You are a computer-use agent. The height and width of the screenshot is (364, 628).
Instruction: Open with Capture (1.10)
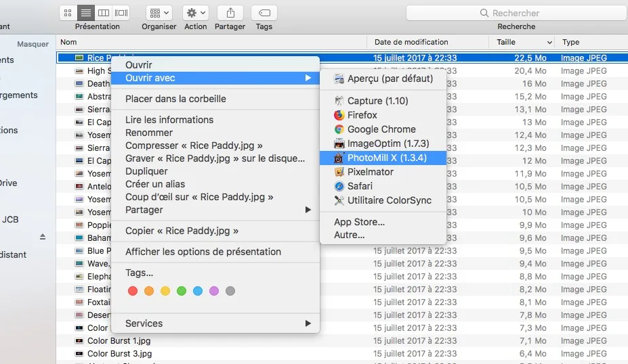click(383, 100)
